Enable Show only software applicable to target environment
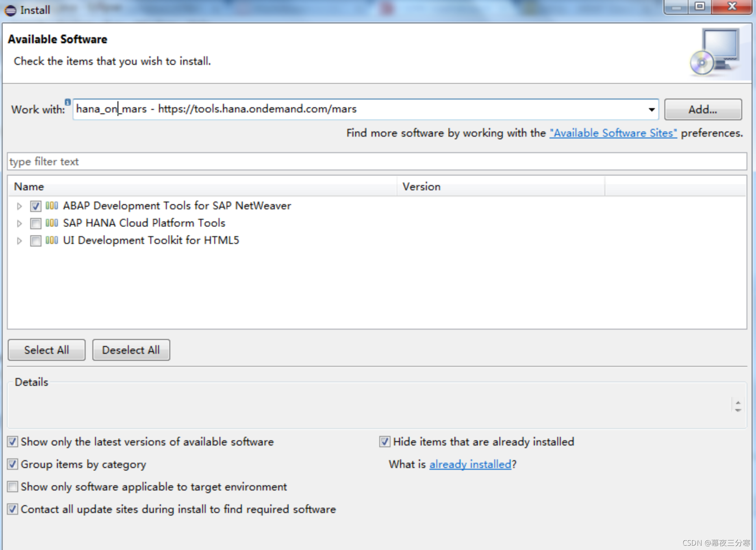The height and width of the screenshot is (550, 756). (x=12, y=487)
